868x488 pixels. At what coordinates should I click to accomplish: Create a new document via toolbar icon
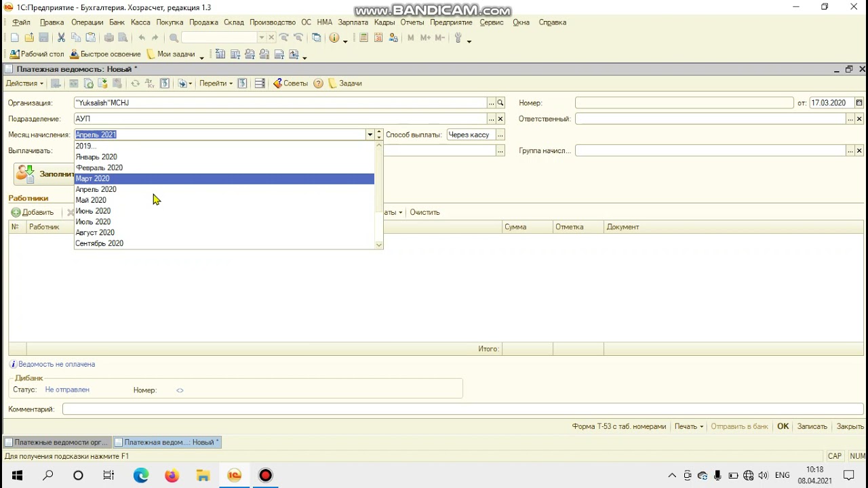pos(14,38)
